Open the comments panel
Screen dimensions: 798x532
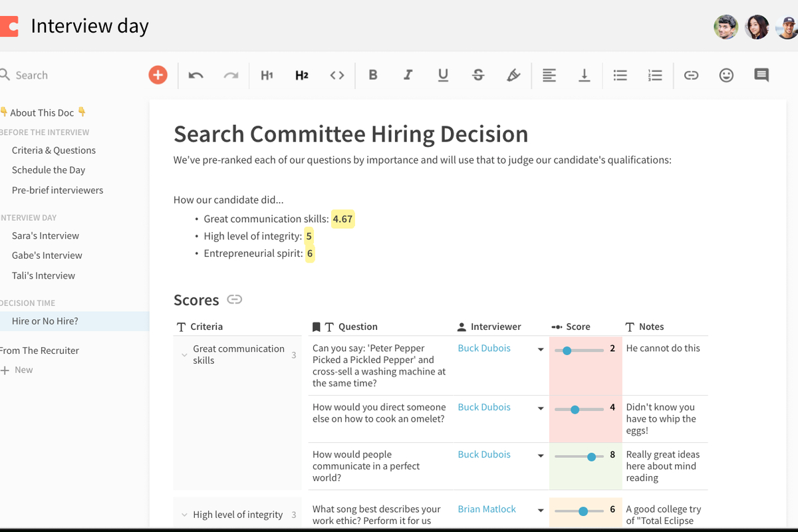[x=761, y=75]
